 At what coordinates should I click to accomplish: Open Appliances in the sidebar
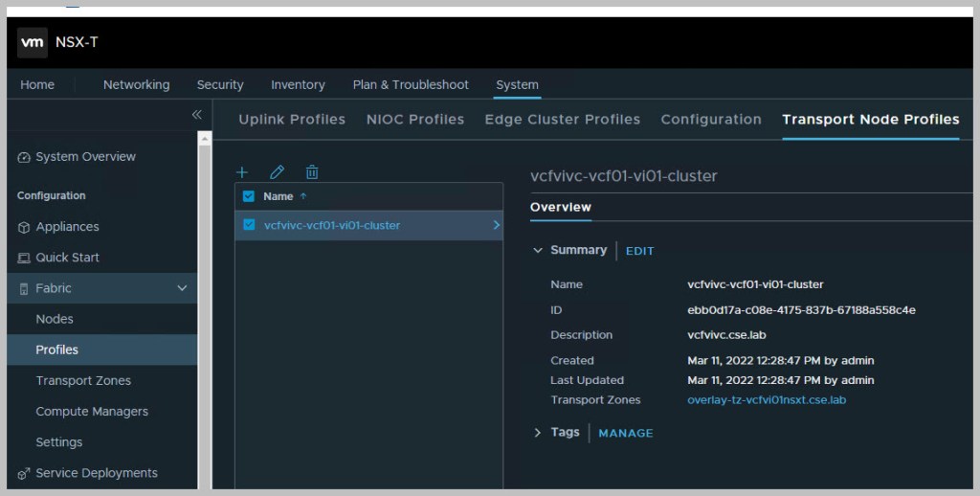click(67, 227)
